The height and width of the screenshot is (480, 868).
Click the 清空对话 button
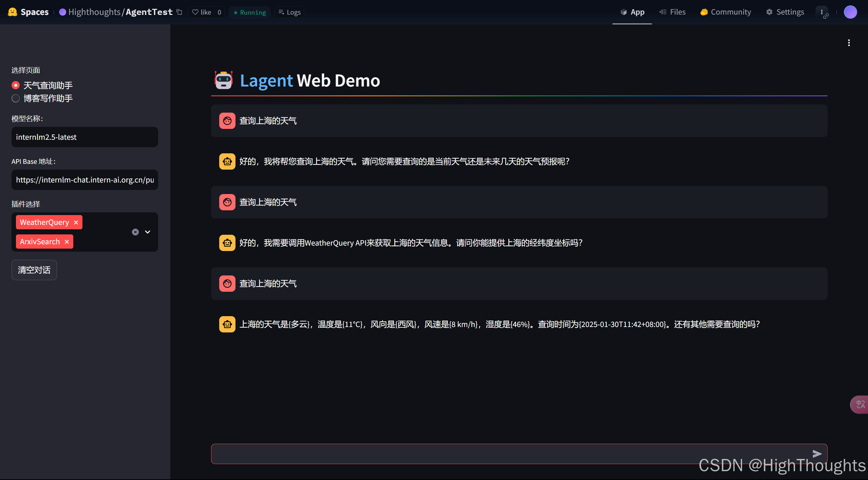pos(34,270)
